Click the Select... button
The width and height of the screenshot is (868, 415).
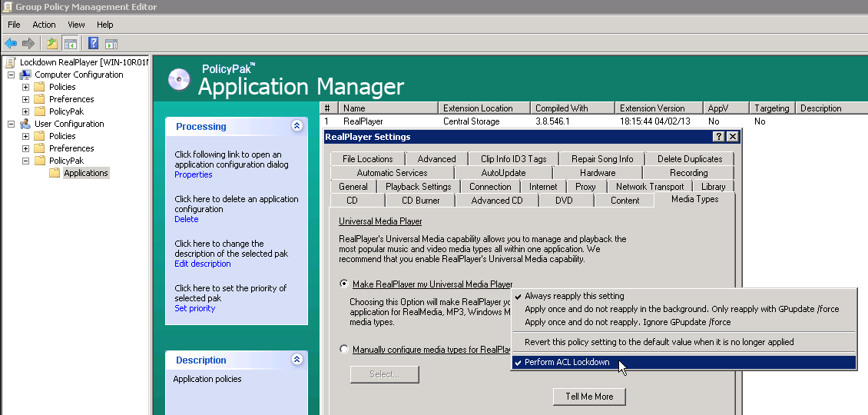384,374
